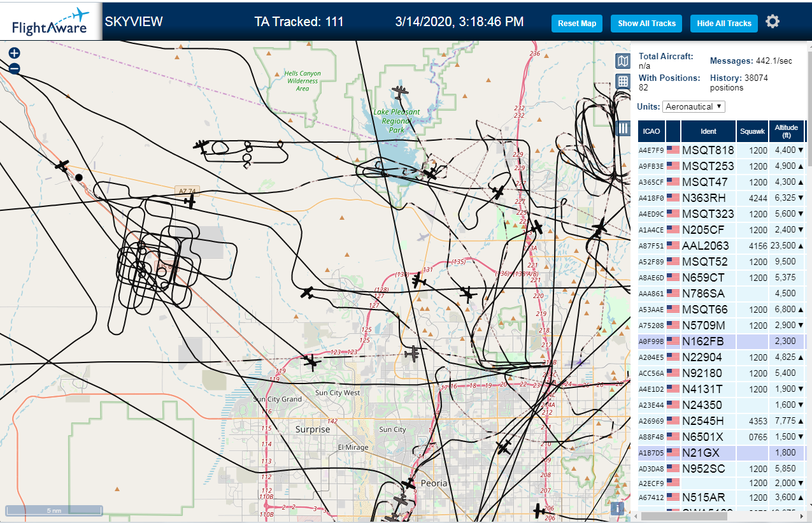Image resolution: width=812 pixels, height=523 pixels.
Task: Select the N22904 aircraft row
Action: pyautogui.click(x=722, y=357)
